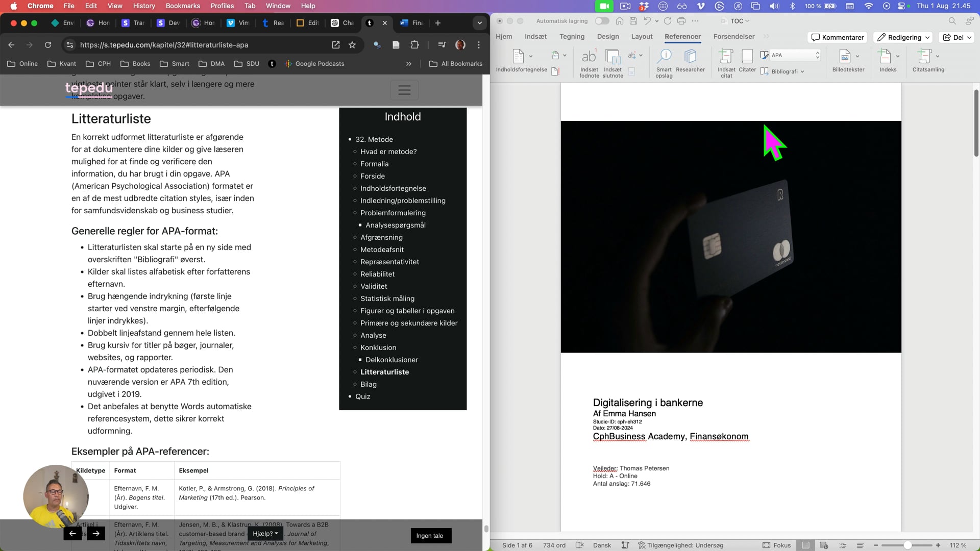Open Chrome three-dot menu
980x551 pixels.
(x=479, y=45)
